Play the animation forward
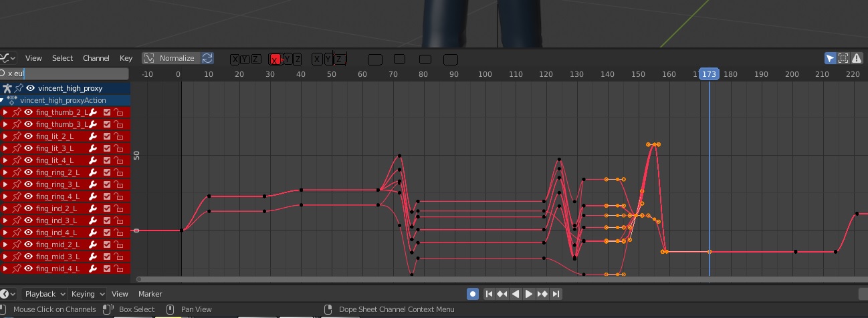 [x=529, y=294]
